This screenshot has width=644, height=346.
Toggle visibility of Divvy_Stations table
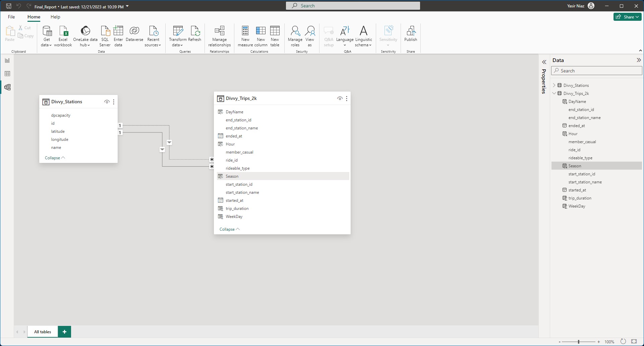tap(107, 102)
